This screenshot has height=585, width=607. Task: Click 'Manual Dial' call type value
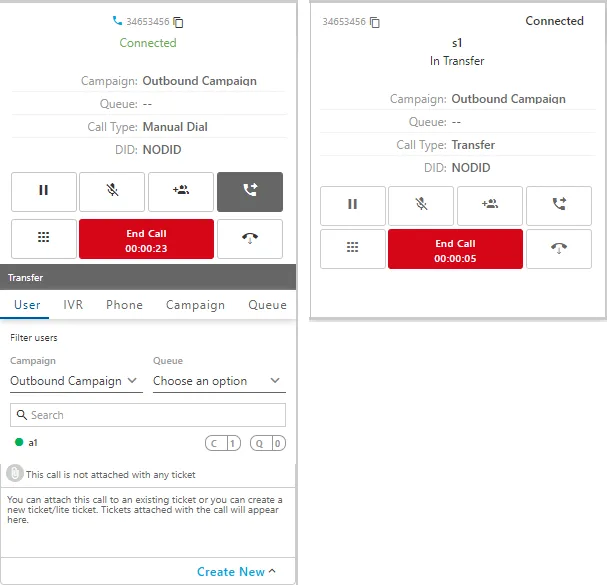(x=175, y=127)
